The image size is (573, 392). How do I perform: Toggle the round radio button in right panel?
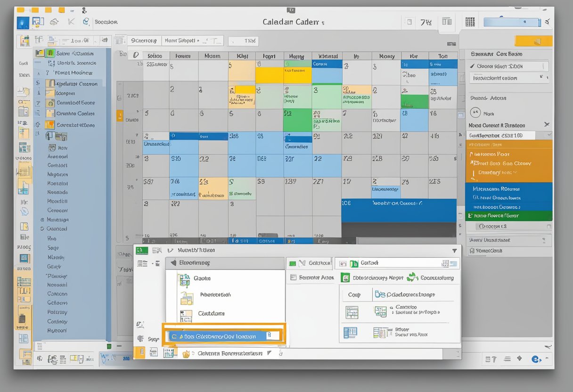[475, 113]
